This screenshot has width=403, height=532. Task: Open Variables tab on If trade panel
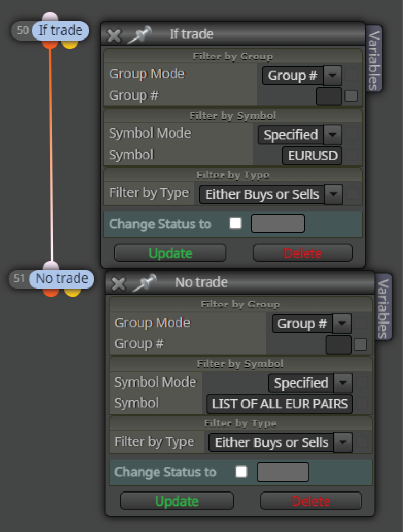click(374, 59)
